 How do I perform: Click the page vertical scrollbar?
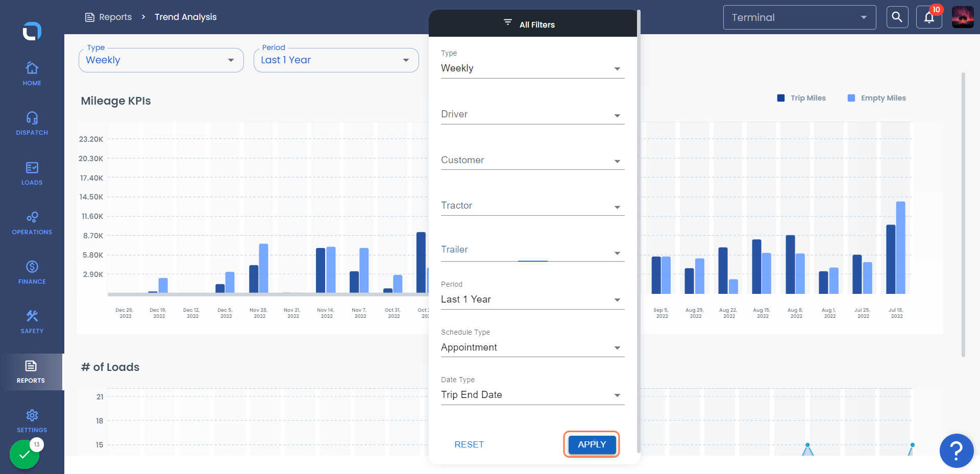point(963,214)
